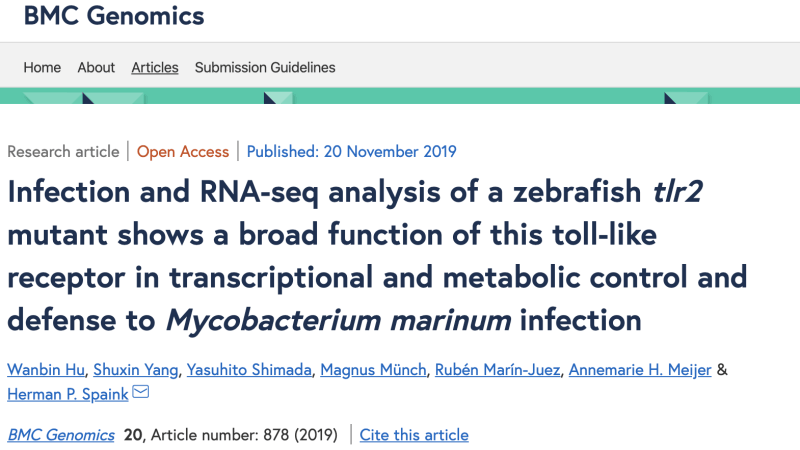This screenshot has width=800, height=450.
Task: Open author Annemarie H. Meijer link
Action: [x=640, y=369]
